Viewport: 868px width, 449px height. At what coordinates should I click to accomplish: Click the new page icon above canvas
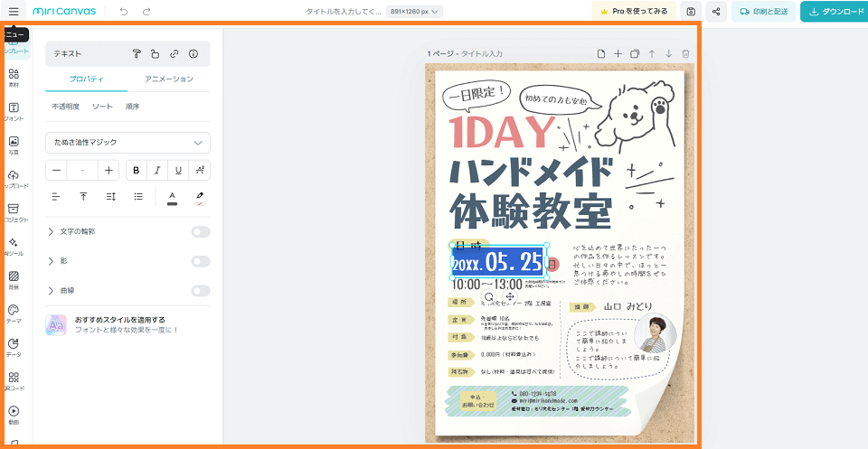click(x=601, y=53)
